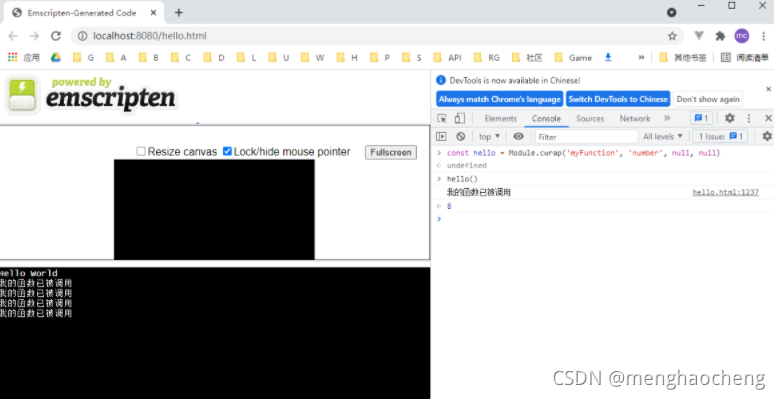
Task: Click Always match Chrome's language
Action: tap(499, 99)
